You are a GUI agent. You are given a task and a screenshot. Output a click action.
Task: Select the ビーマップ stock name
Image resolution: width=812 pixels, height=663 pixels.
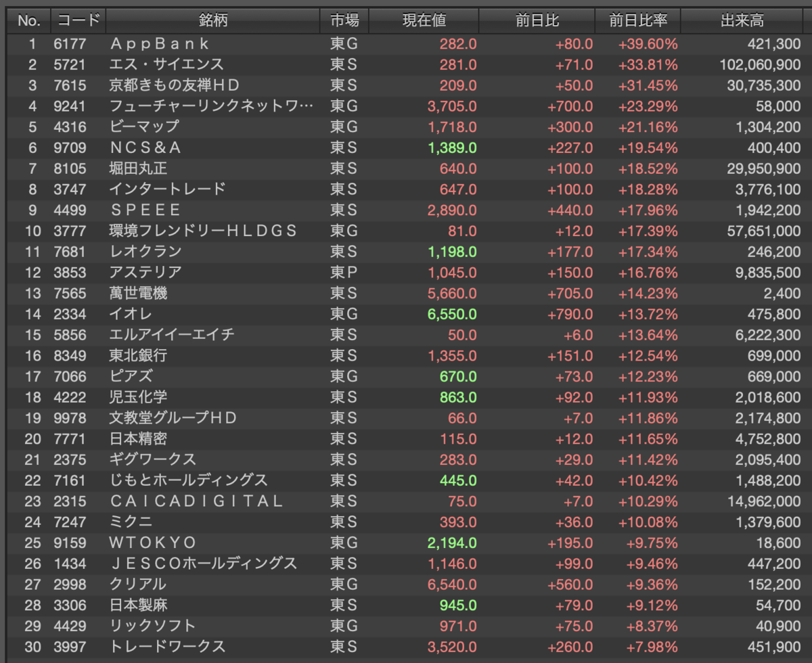144,127
